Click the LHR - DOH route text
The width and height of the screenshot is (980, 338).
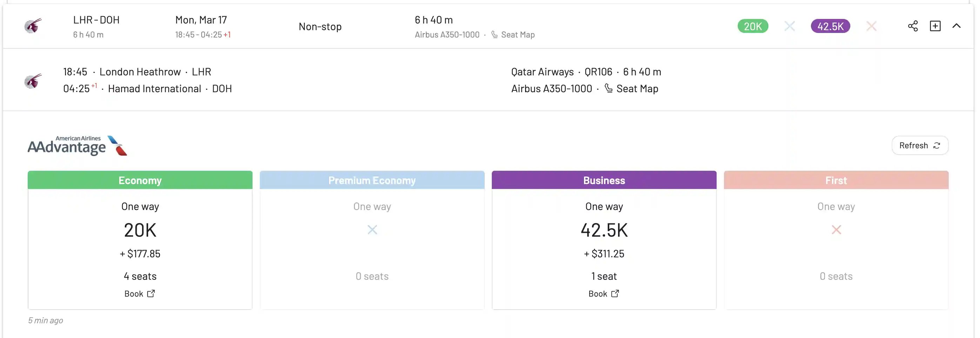pyautogui.click(x=96, y=20)
